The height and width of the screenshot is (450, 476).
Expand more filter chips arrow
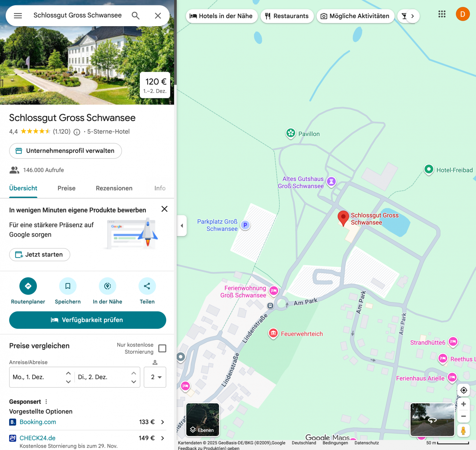coord(412,16)
